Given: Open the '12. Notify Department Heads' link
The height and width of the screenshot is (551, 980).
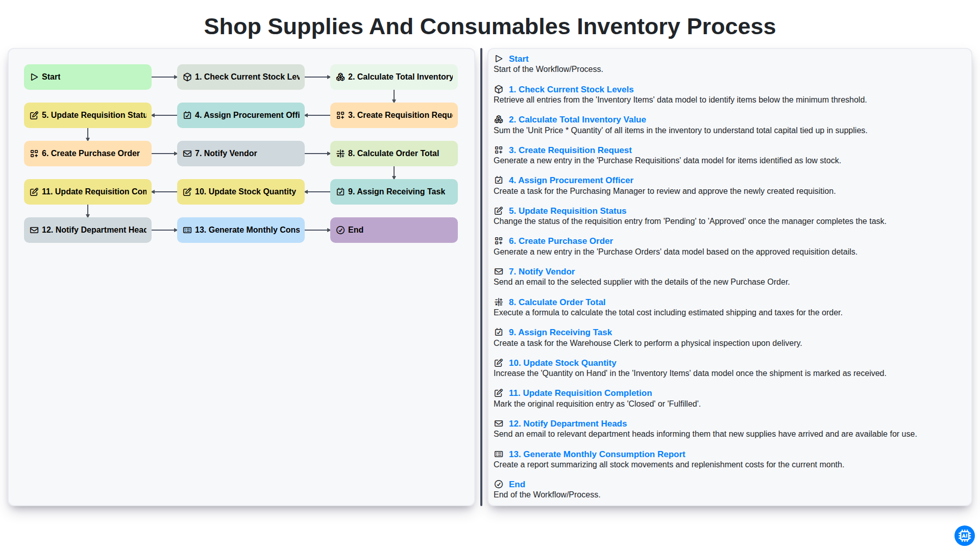Looking at the screenshot, I should pos(568,423).
